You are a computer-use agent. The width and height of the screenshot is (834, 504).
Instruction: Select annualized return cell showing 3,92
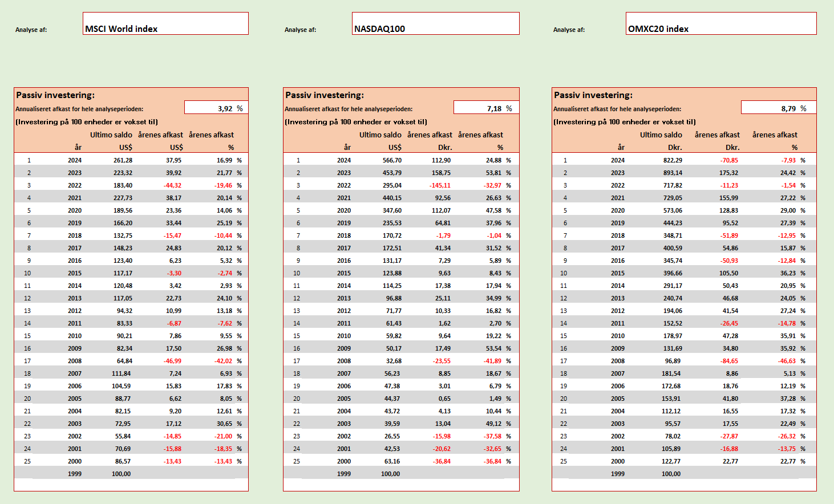(x=216, y=108)
